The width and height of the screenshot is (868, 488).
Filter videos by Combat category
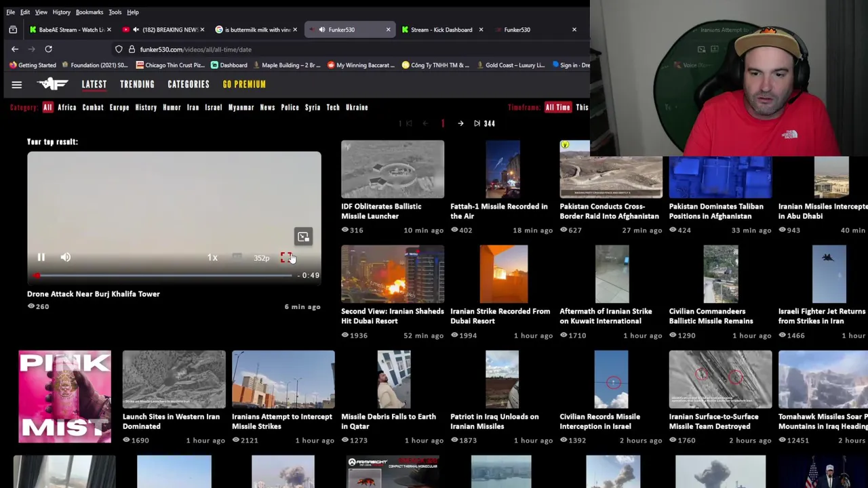coord(93,107)
